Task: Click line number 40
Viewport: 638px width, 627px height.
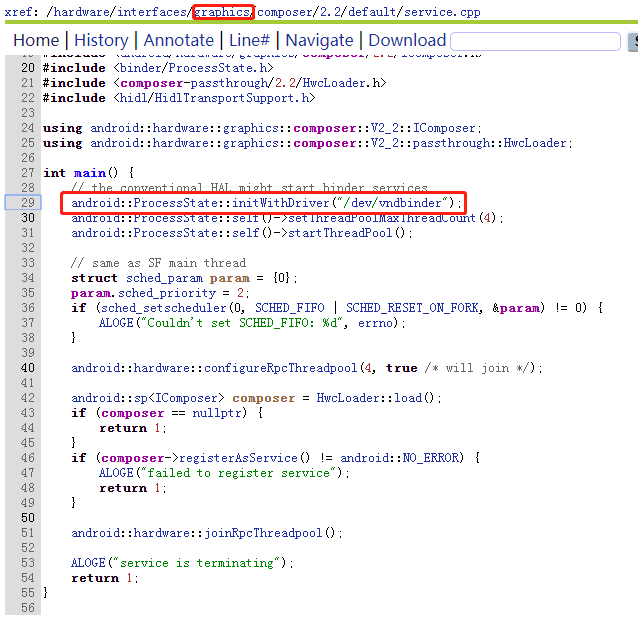Action: [28, 368]
